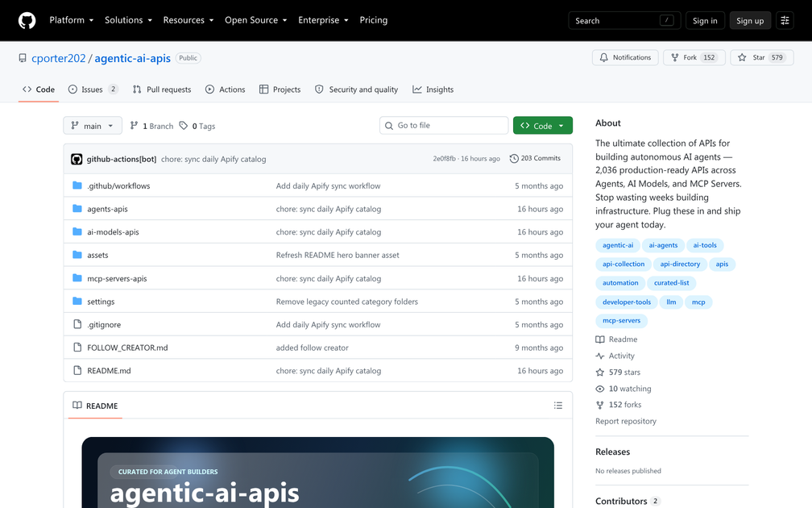Expand the Open Source menu

256,20
